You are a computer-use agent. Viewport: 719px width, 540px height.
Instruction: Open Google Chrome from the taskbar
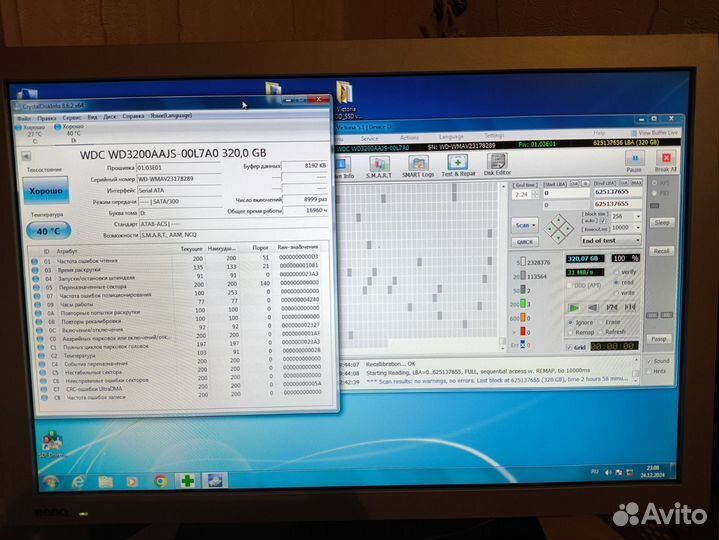tap(161, 481)
